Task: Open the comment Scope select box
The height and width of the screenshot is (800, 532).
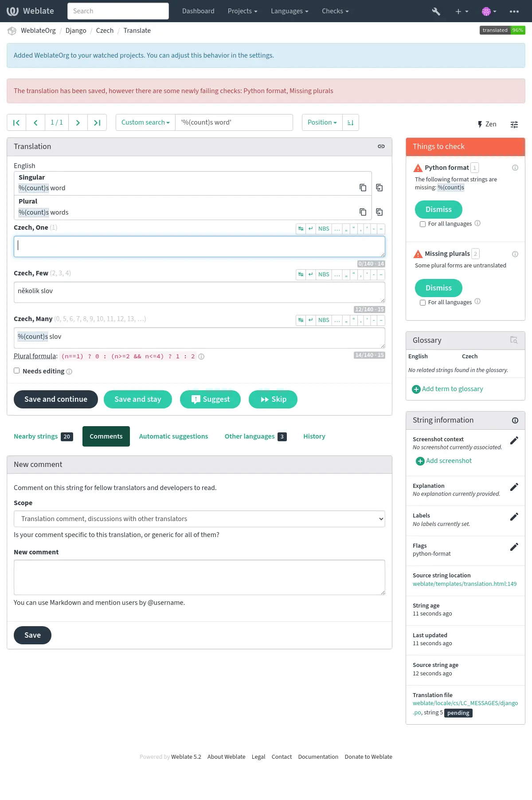Action: (199, 519)
